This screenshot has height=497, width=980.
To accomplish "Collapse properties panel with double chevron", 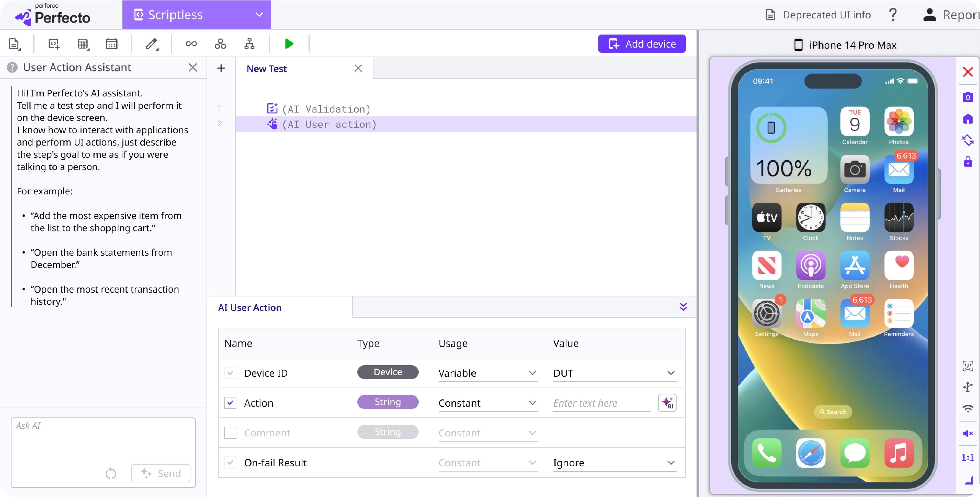I will (683, 307).
